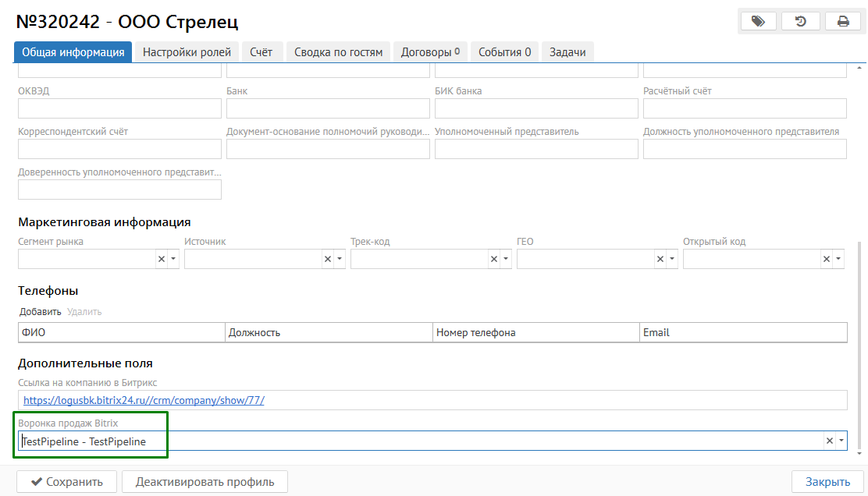Switch to the Настройки ролей tab
The image size is (868, 496).
(187, 52)
